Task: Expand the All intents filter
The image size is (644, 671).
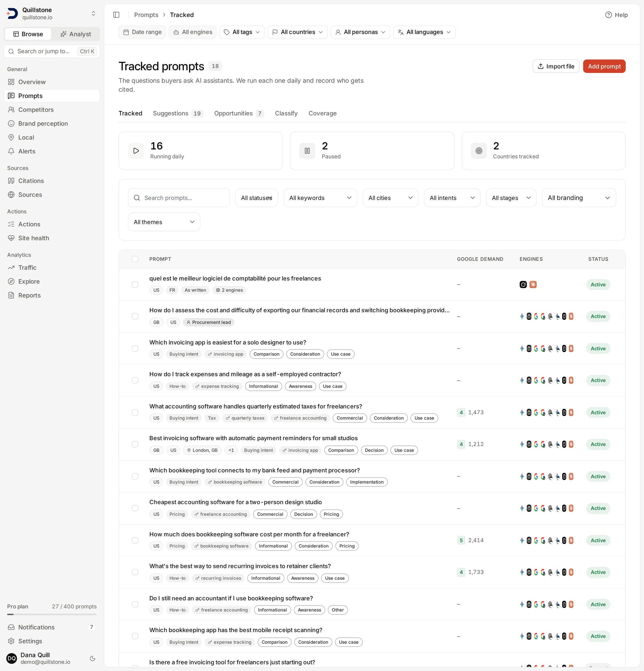Action: pos(452,198)
